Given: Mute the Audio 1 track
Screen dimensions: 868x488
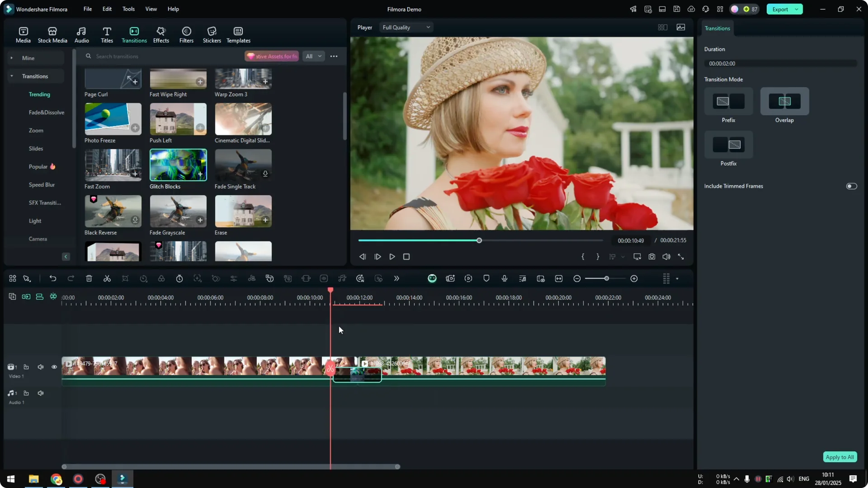Looking at the screenshot, I should 41,393.
